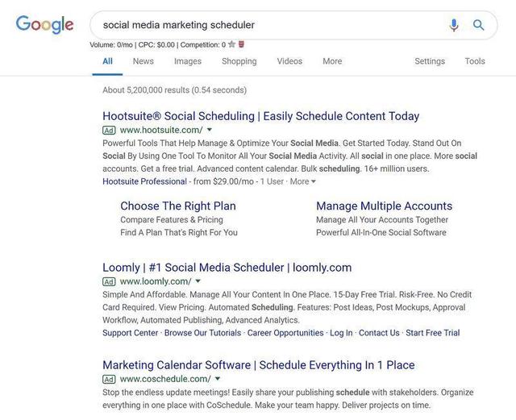Expand the dropdown arrow next to www.hootsuite.com/
The height and width of the screenshot is (420, 516).
[x=210, y=130]
